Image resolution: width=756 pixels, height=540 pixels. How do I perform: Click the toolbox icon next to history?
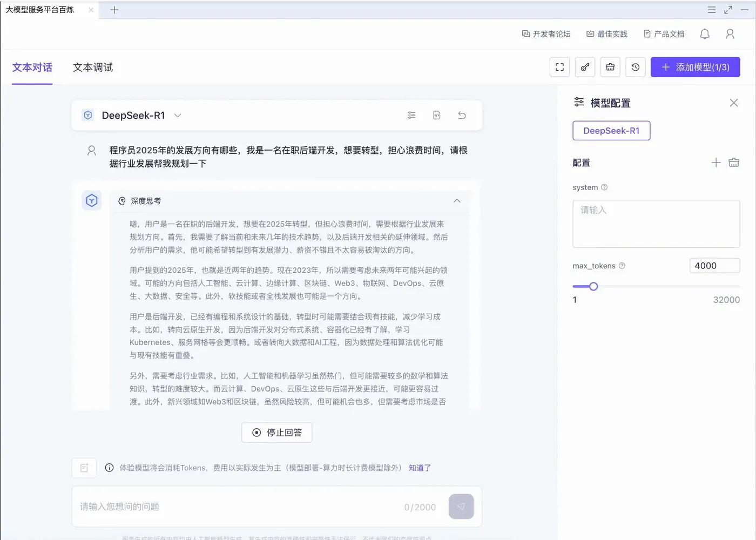click(610, 67)
